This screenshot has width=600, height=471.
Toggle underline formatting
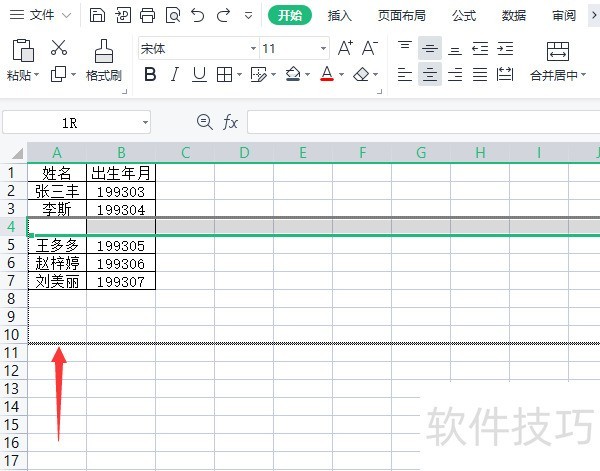click(199, 74)
